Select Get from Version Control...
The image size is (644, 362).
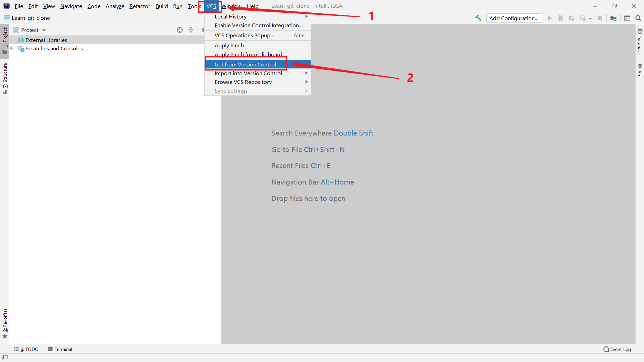coord(258,64)
